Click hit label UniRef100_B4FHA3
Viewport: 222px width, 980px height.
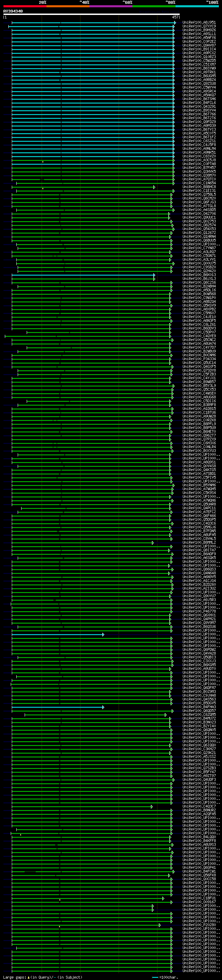coord(199,707)
